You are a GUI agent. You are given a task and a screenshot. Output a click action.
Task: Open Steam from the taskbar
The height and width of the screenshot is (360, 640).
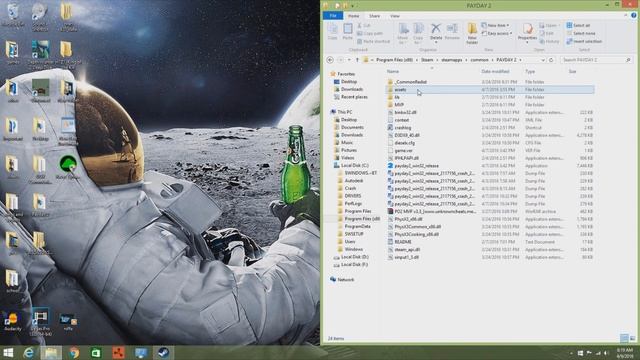[x=163, y=353]
